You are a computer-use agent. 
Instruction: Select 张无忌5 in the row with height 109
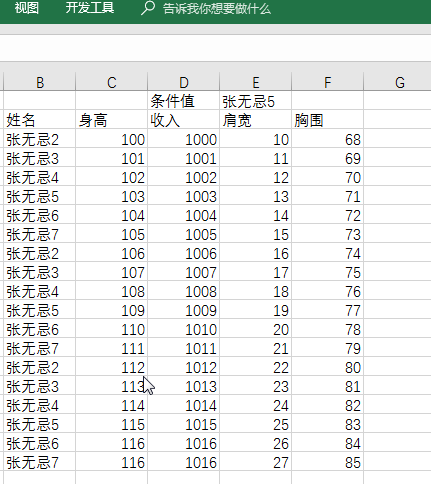[x=40, y=310]
